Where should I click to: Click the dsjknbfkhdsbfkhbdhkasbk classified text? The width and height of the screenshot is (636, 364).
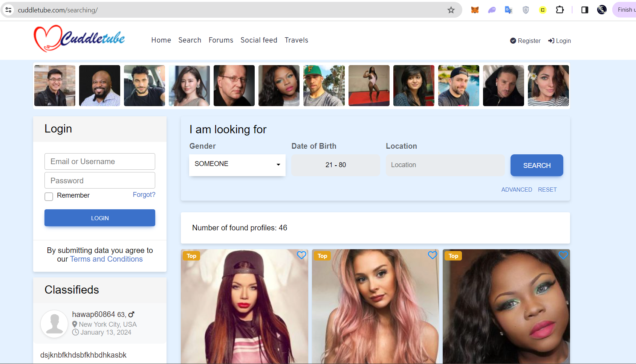(x=83, y=355)
